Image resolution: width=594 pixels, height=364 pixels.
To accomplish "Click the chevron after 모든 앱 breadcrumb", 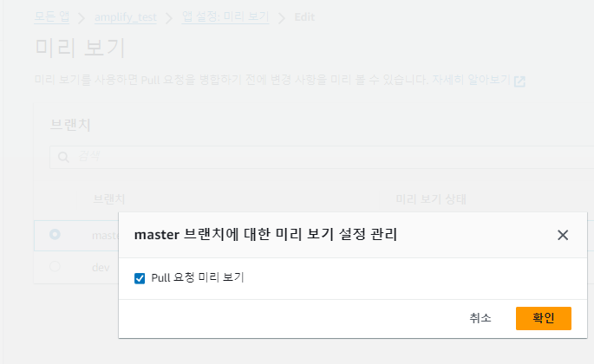I will (x=84, y=16).
